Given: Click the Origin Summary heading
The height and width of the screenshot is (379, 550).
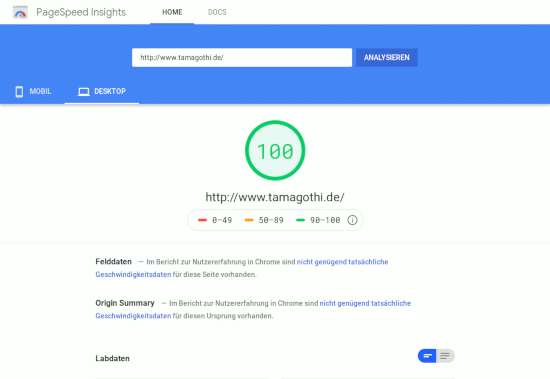Looking at the screenshot, I should coord(125,303).
